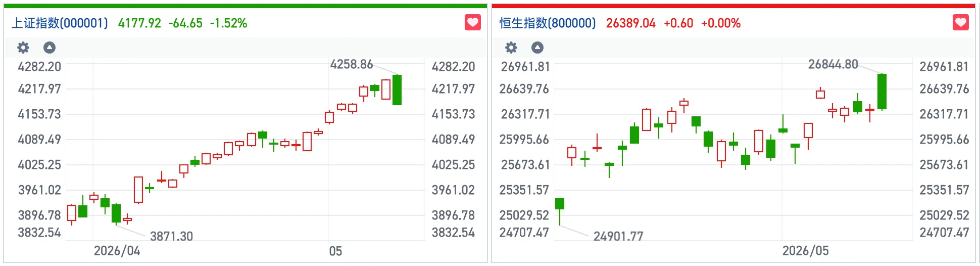980x266 pixels.
Task: Click the 4177.92 Shanghai price value
Action: 139,23
